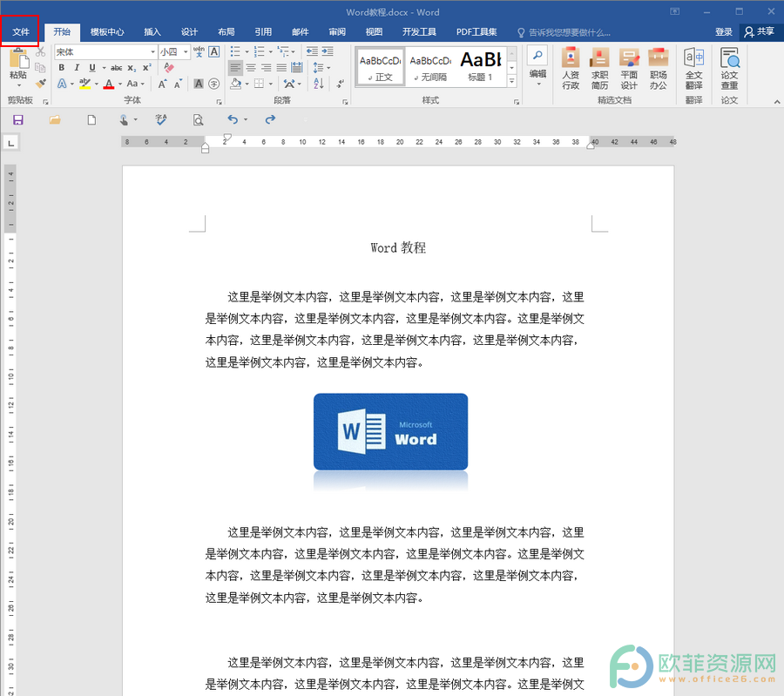Viewport: 784px width, 696px height.
Task: Decrease the paragraph indent
Action: (312, 51)
